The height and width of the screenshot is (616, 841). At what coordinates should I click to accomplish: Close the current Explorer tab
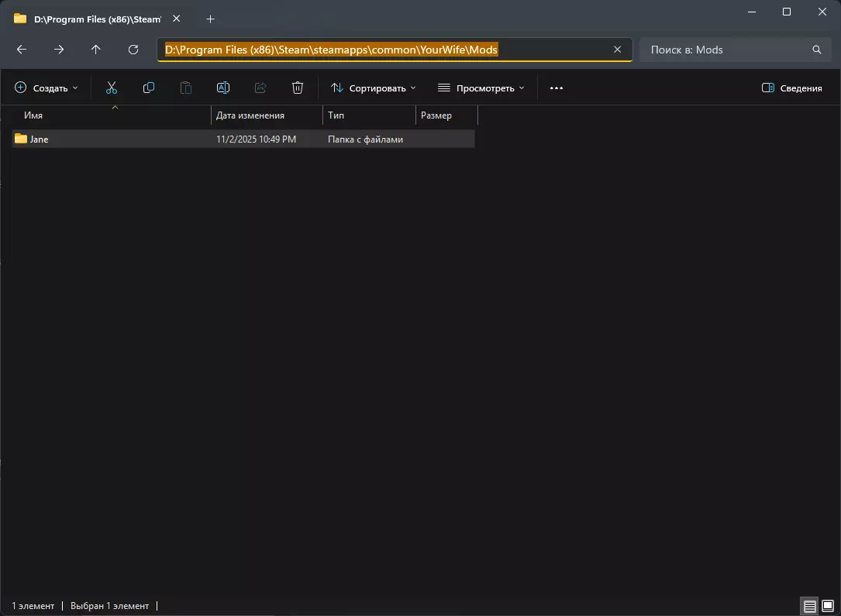point(177,19)
